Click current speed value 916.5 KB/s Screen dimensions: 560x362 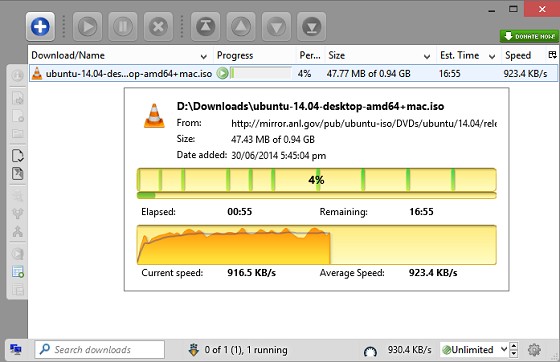click(251, 273)
